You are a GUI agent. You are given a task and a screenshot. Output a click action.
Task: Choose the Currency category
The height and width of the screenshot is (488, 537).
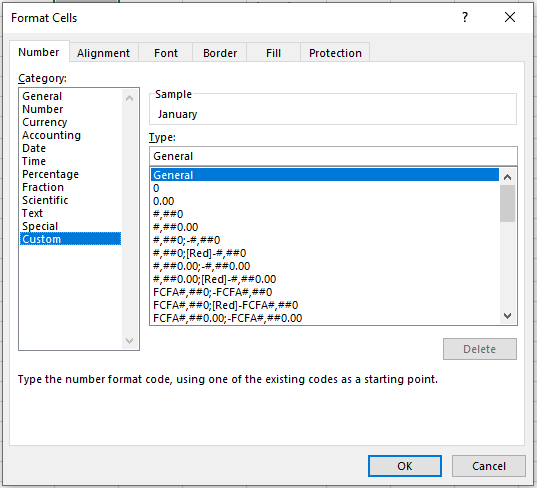tap(45, 122)
